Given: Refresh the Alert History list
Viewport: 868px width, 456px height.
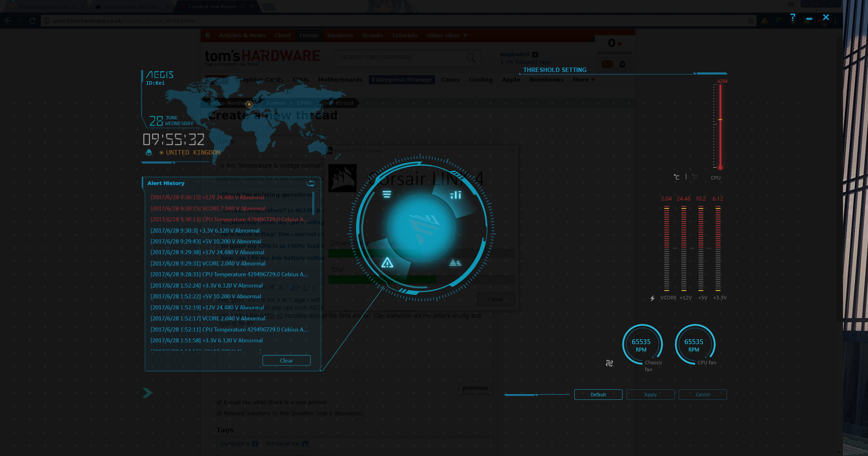Looking at the screenshot, I should coord(311,183).
